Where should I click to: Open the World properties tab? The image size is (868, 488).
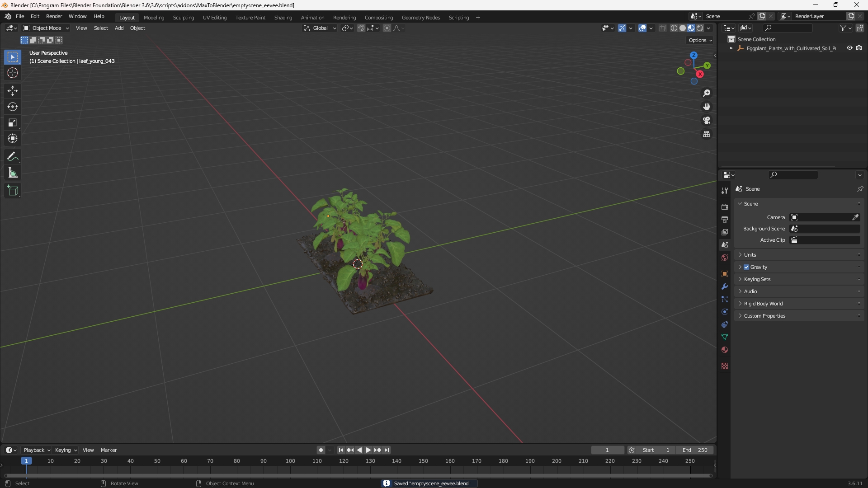click(x=725, y=258)
